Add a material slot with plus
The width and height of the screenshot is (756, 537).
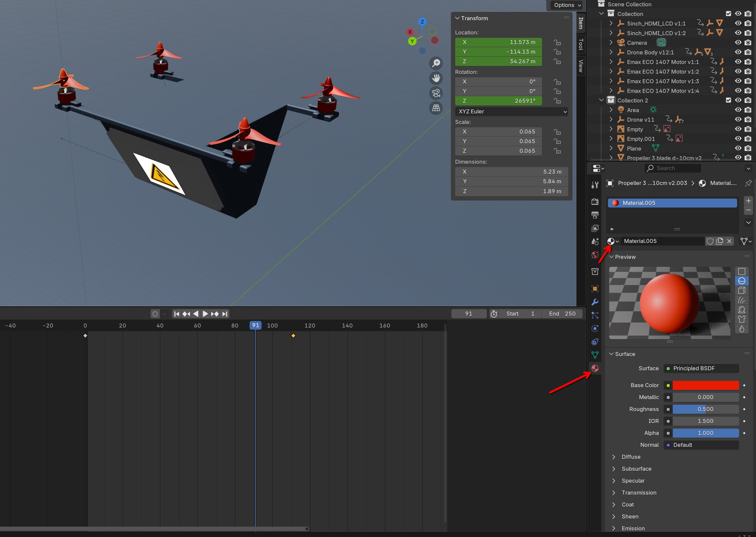(748, 201)
